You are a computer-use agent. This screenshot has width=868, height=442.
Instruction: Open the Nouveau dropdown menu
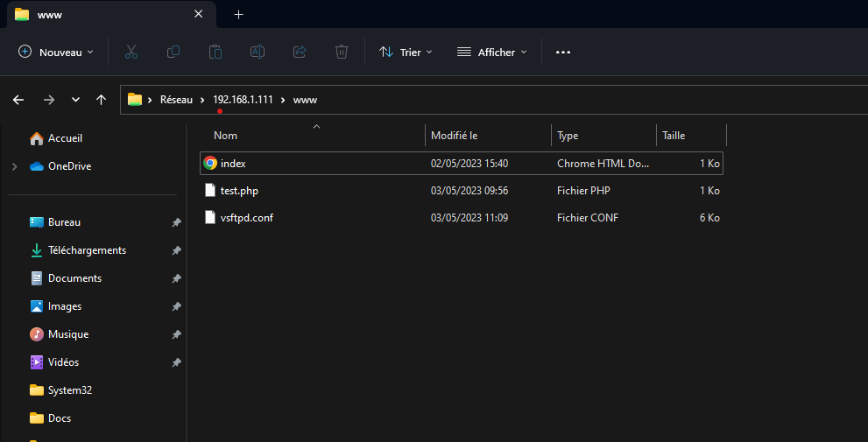pos(56,52)
